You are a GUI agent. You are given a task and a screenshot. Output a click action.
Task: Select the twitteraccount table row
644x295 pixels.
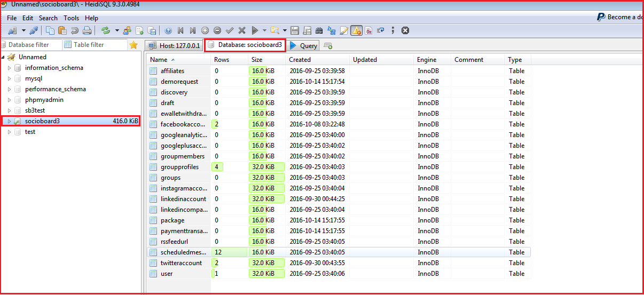coord(339,263)
